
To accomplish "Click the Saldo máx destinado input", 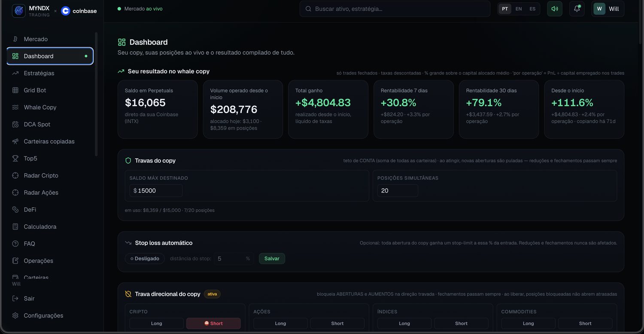I will click(156, 190).
